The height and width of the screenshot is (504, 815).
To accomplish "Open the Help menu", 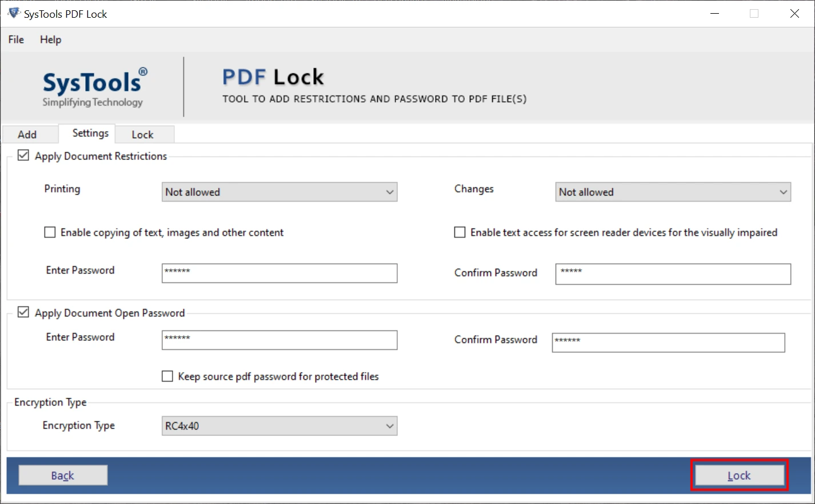I will click(x=50, y=39).
